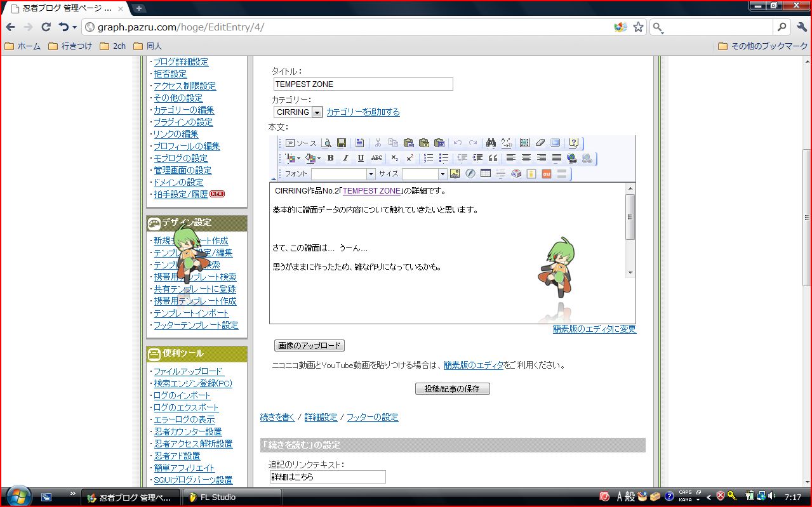Image resolution: width=812 pixels, height=507 pixels.
Task: Open Find with the binoculars icon
Action: coord(491,143)
